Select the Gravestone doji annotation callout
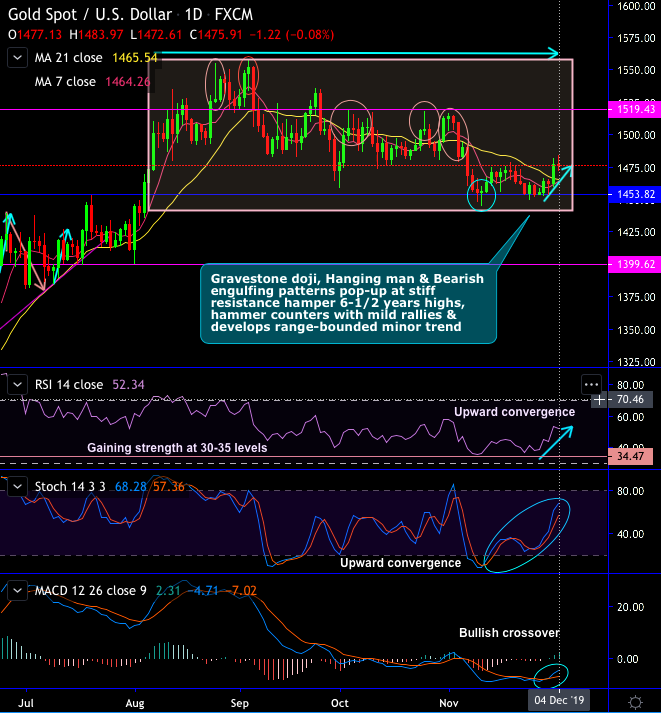The height and width of the screenshot is (713, 661). click(348, 303)
